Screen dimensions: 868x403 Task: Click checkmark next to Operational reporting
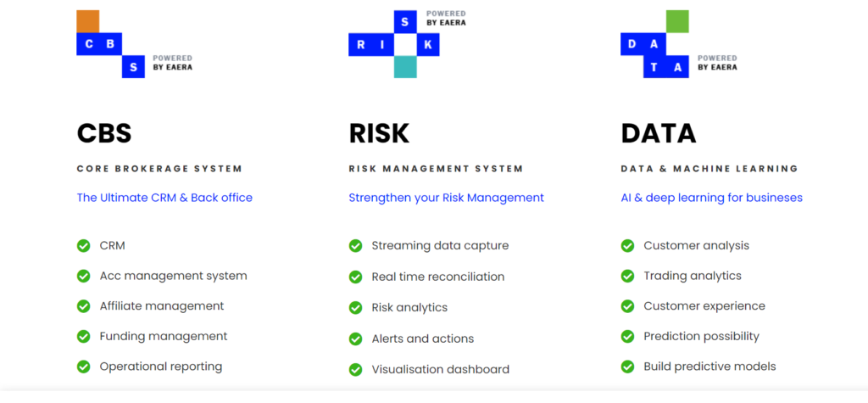point(84,367)
